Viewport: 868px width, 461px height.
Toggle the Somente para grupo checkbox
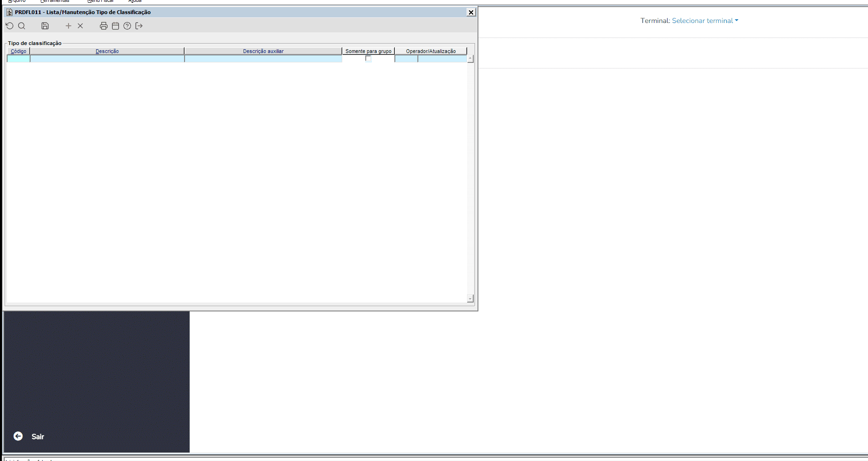pos(369,59)
